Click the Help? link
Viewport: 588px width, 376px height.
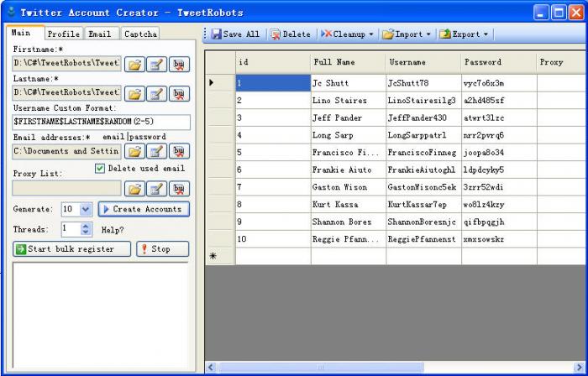(113, 230)
